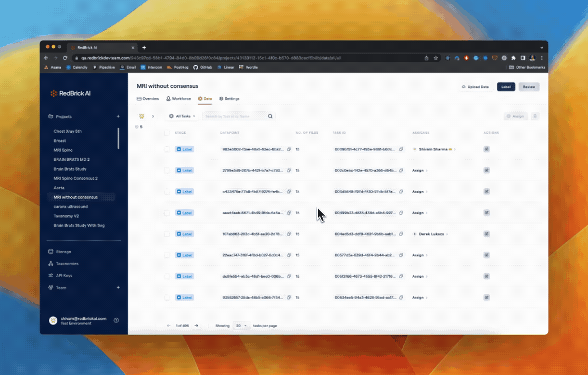
Task: Go to the next page arrow in pagination
Action: point(196,326)
